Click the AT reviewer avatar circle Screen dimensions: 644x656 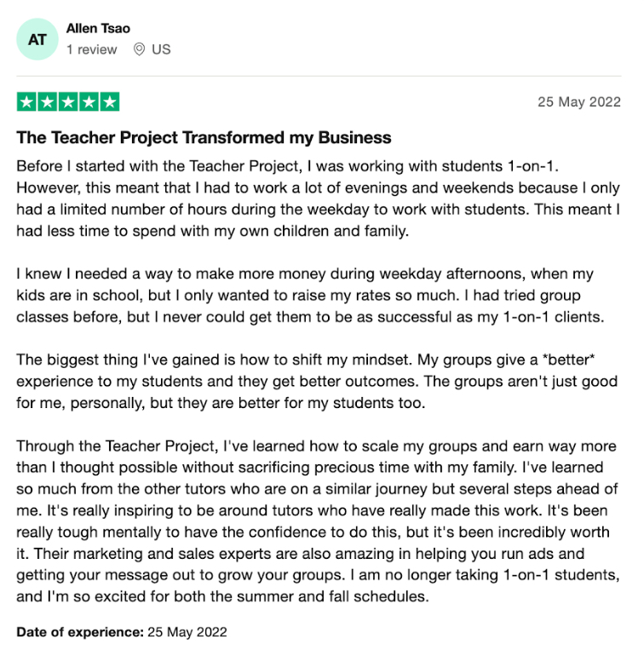pos(37,39)
